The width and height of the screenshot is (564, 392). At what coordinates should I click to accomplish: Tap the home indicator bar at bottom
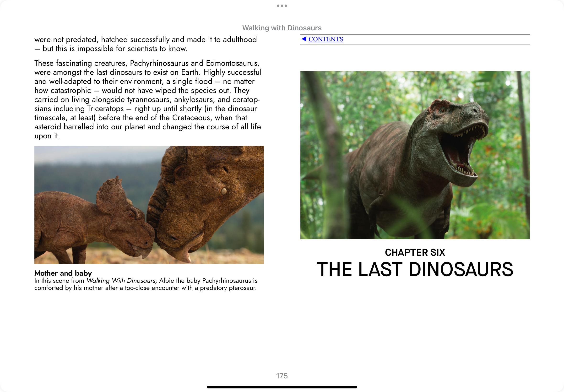point(282,387)
